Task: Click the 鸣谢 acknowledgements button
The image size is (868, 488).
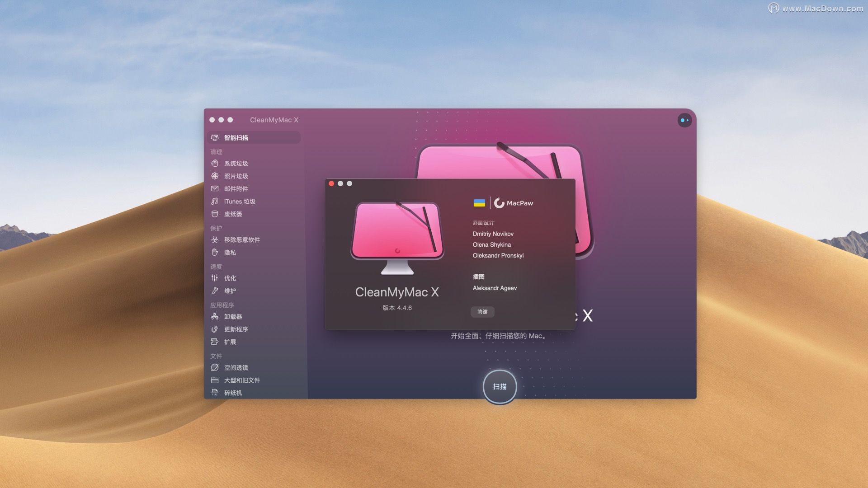Action: 482,312
